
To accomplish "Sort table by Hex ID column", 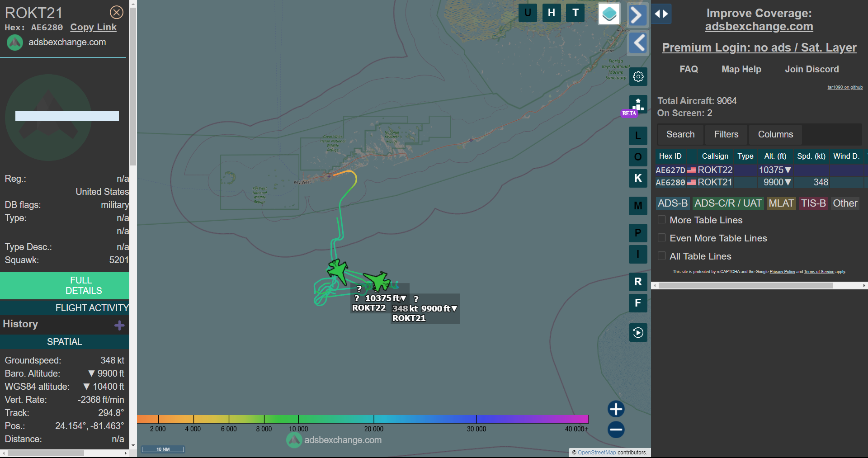I will pos(670,156).
